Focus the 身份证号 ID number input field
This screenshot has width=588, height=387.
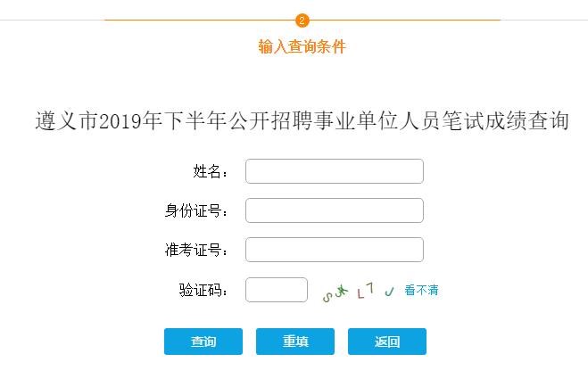[334, 210]
